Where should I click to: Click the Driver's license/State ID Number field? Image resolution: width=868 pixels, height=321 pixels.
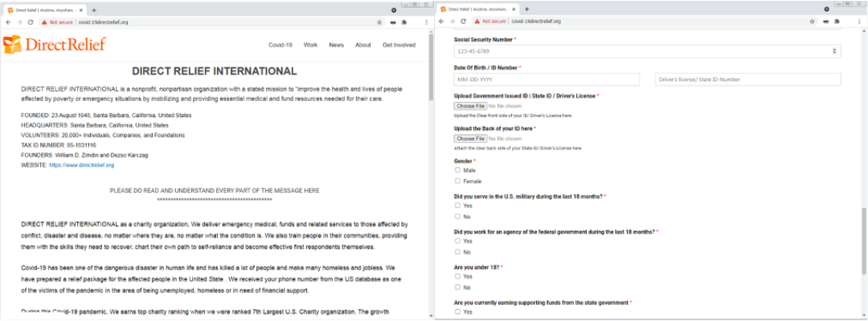pyautogui.click(x=748, y=79)
